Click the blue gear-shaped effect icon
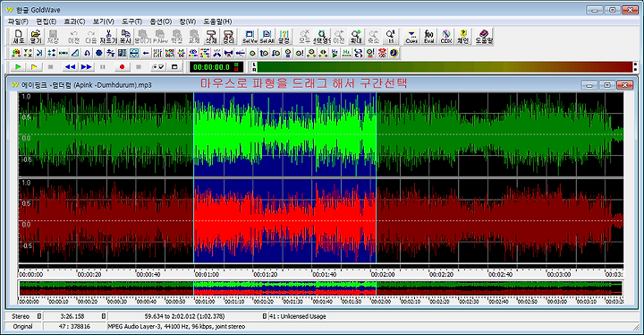 point(99,53)
